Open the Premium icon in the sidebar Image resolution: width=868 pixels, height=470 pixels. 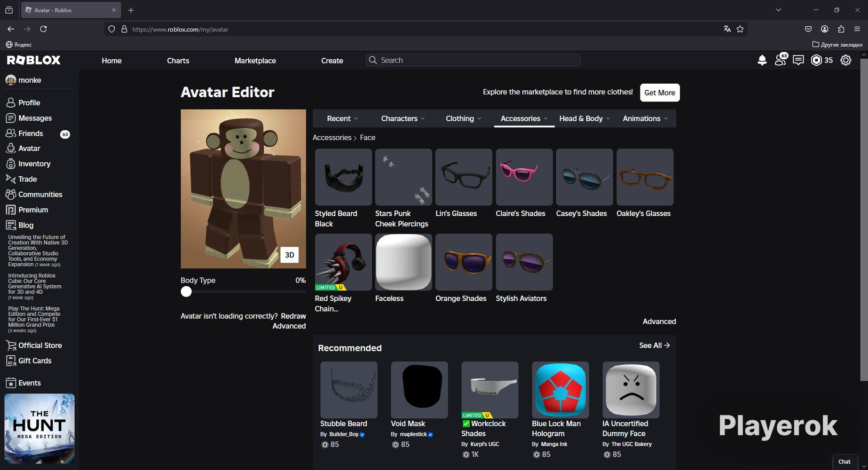(x=11, y=210)
